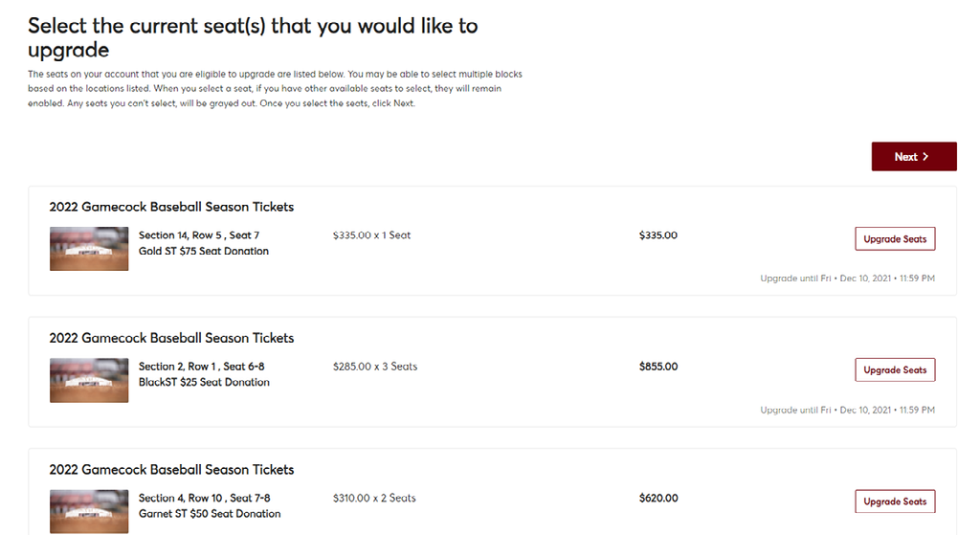Click upgrade deadline text in first ticket card

847,279
